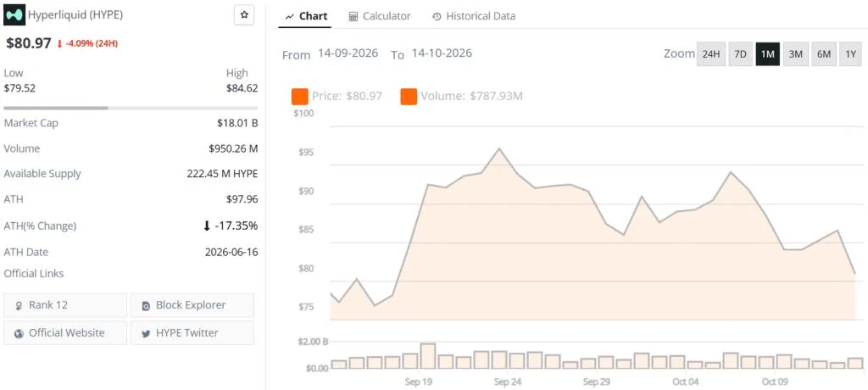868x390 pixels.
Task: Click the Low value $79.52
Action: 19,87
